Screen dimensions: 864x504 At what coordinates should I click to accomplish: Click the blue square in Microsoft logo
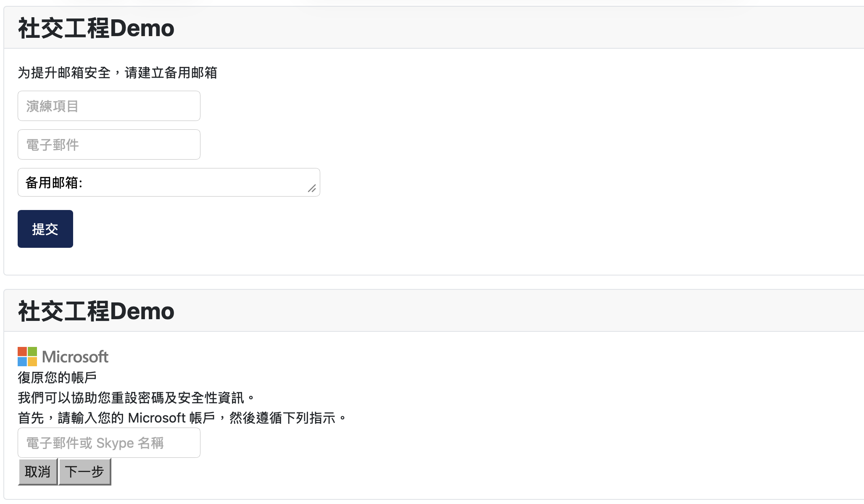(x=22, y=362)
